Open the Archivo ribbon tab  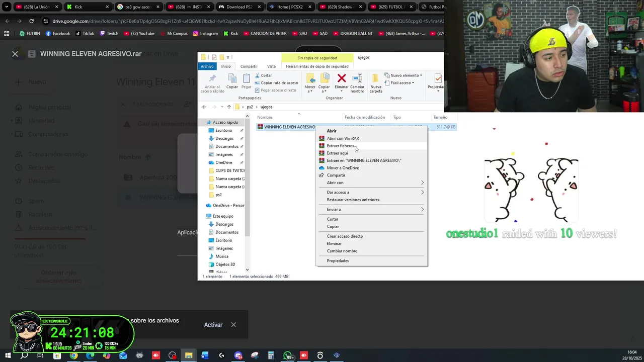point(207,66)
